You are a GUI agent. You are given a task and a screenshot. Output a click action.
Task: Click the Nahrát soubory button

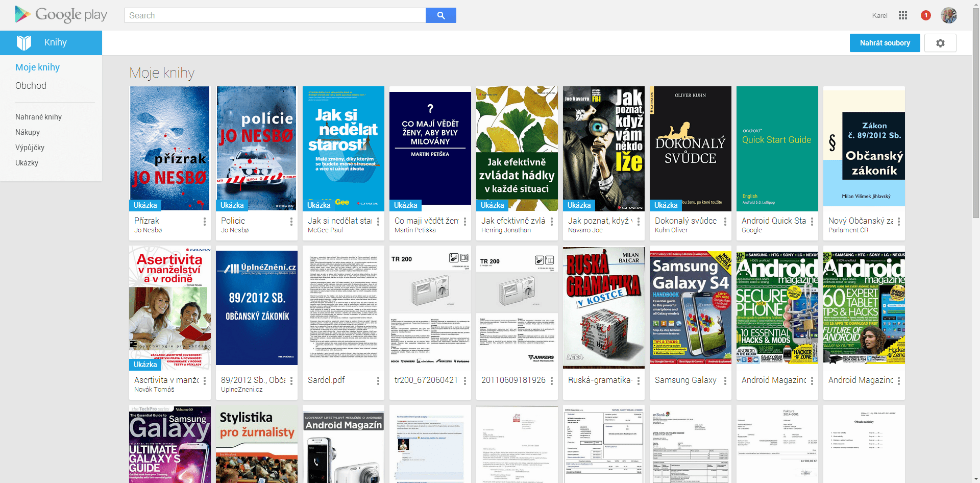[x=885, y=43]
